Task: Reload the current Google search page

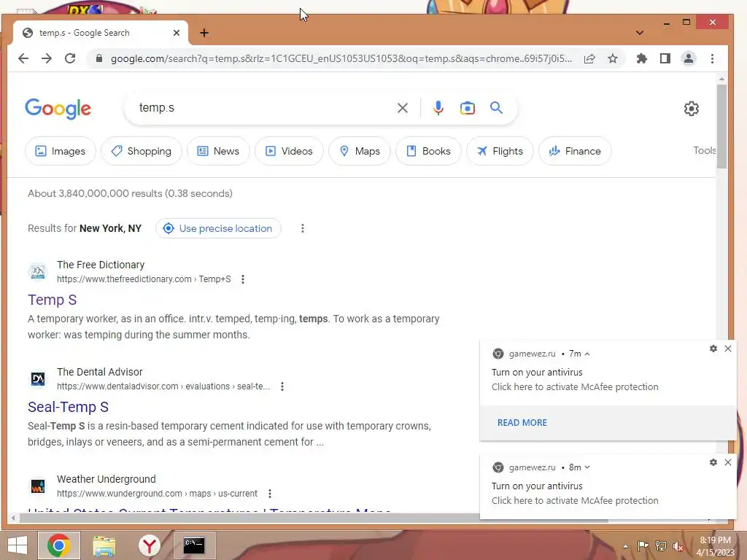Action: tap(70, 58)
